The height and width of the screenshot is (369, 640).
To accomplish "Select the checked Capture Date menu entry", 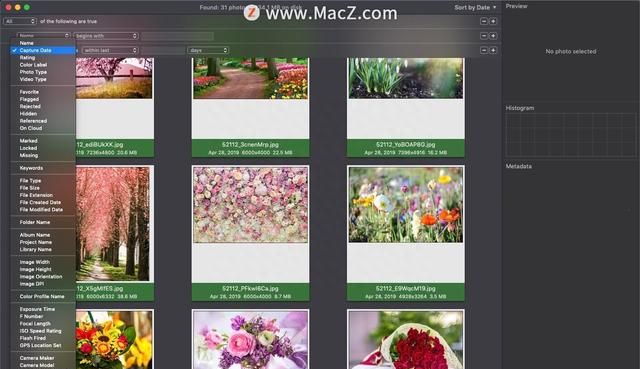I will [x=43, y=50].
